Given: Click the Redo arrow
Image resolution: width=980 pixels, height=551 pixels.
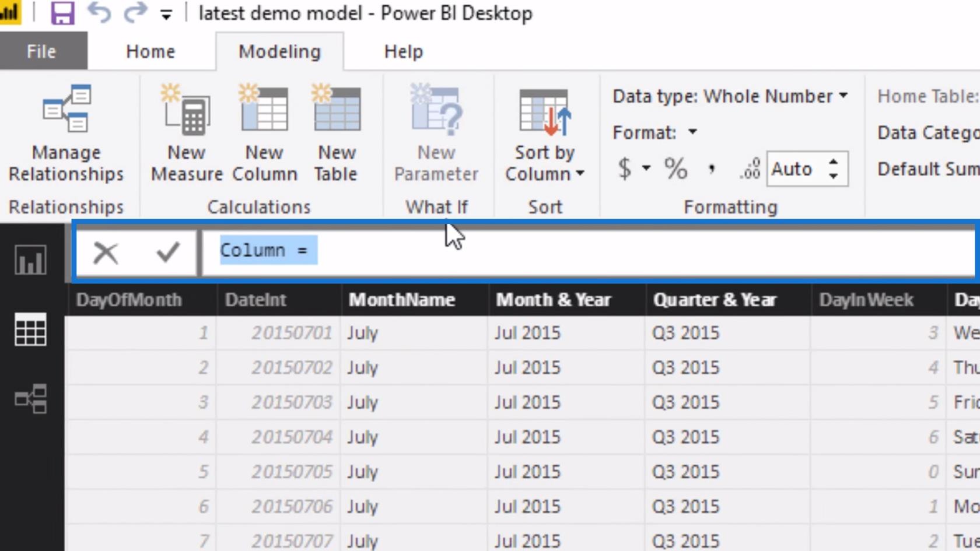Looking at the screenshot, I should [135, 13].
